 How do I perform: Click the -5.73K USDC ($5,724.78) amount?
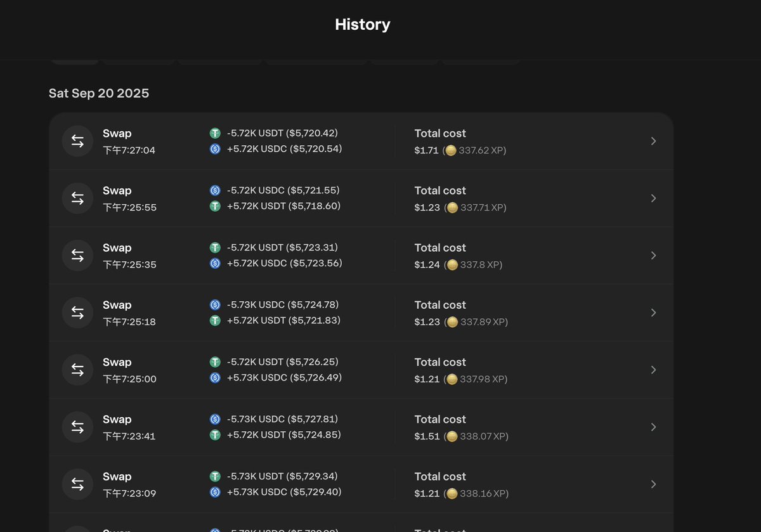pyautogui.click(x=284, y=305)
